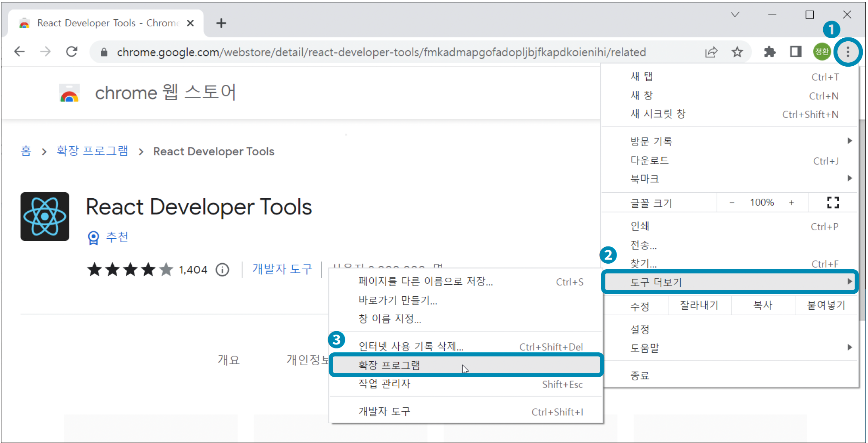The width and height of the screenshot is (868, 443).
Task: Click the lock icon in address bar
Action: point(104,52)
